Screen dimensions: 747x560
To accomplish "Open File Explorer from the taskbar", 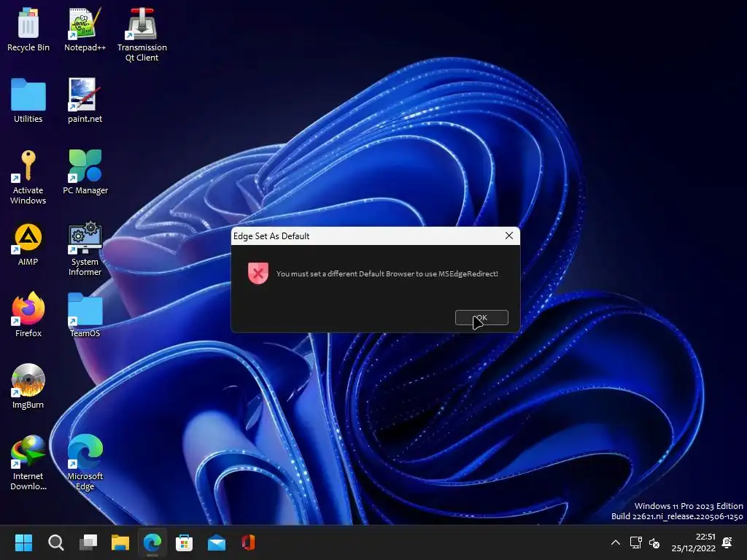I will pyautogui.click(x=120, y=542).
